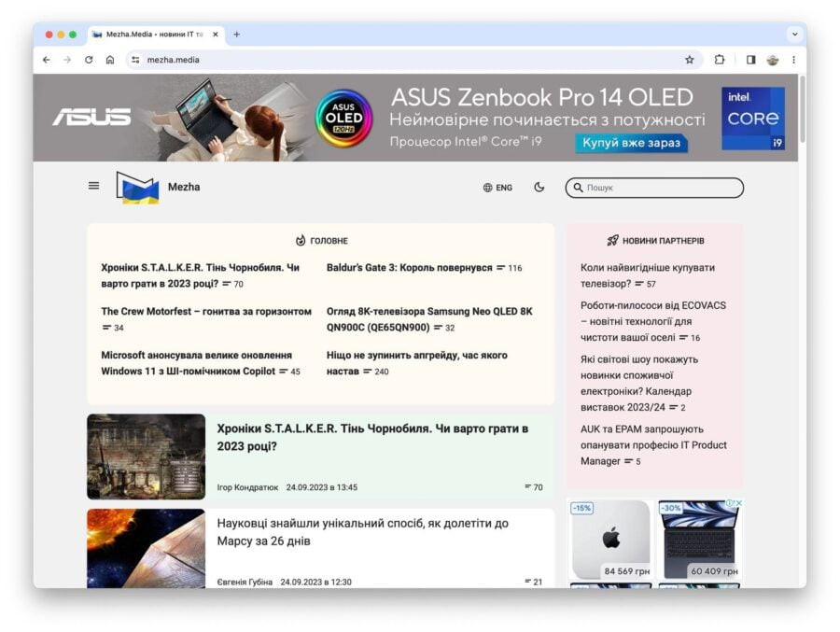Screen dimensions: 840x632
Task: Click the page vertical scrollbar
Action: [x=802, y=110]
